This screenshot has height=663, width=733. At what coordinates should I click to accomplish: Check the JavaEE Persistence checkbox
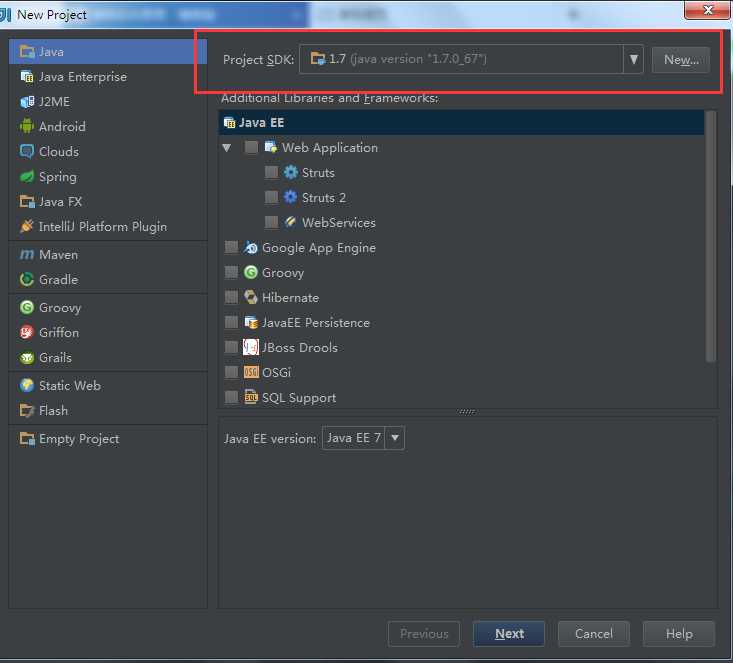click(x=231, y=322)
